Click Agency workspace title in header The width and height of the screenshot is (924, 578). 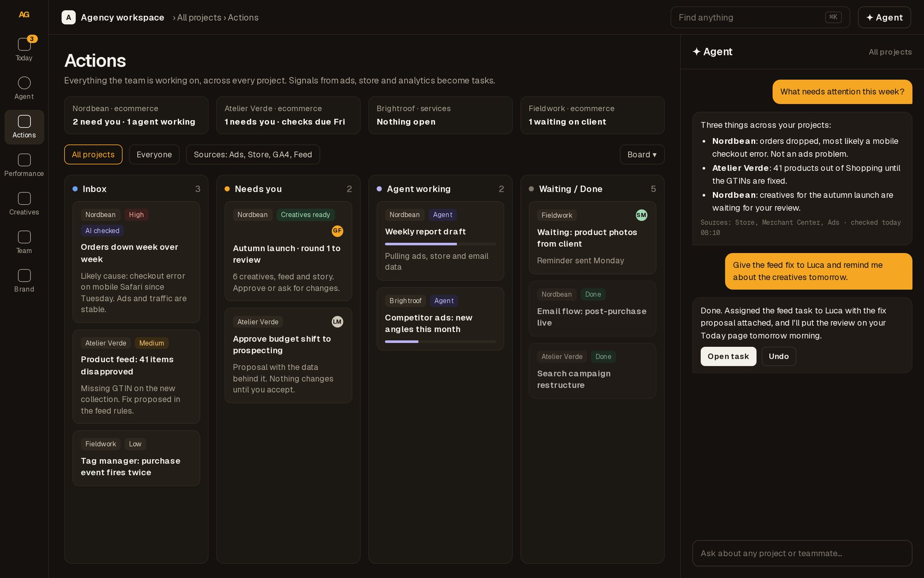122,18
